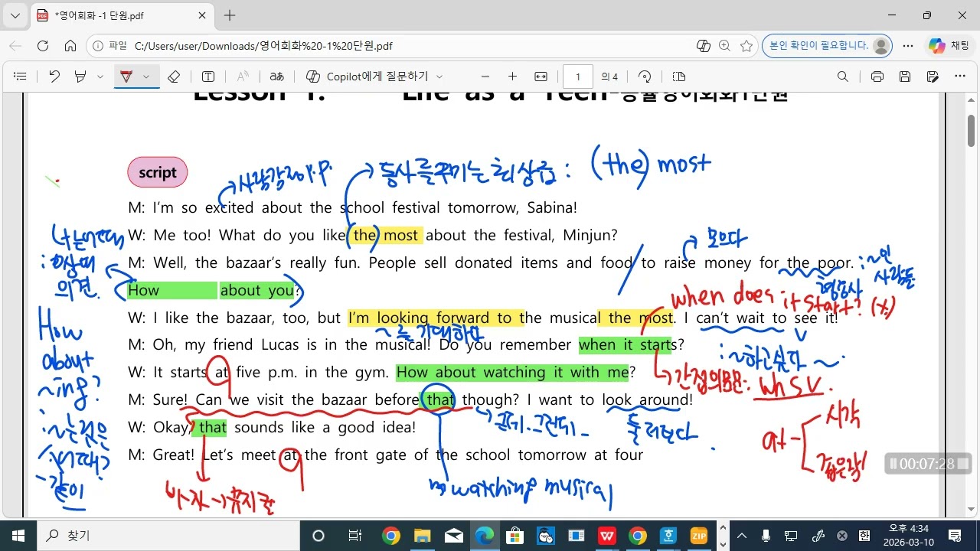
Task: Select the 영어회화 -1 단원.pdf tab
Action: coord(122,15)
